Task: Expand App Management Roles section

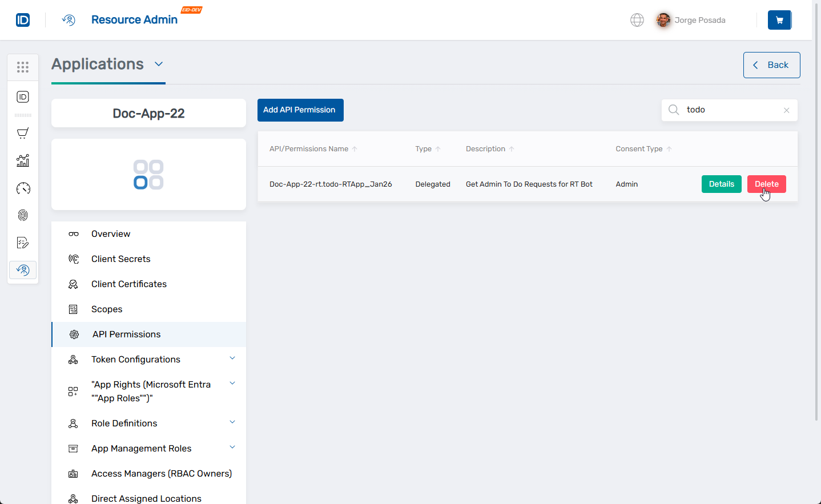Action: coord(232,447)
